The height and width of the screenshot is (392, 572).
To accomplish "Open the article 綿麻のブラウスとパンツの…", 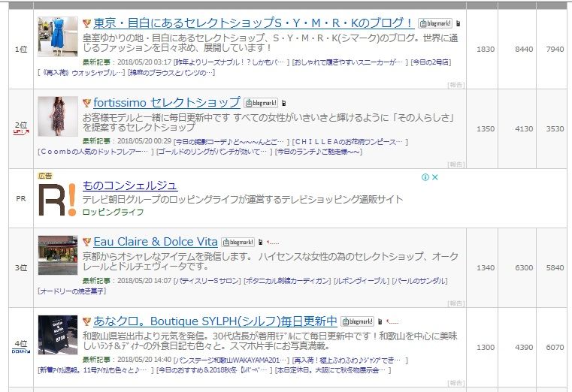I will tap(171, 73).
